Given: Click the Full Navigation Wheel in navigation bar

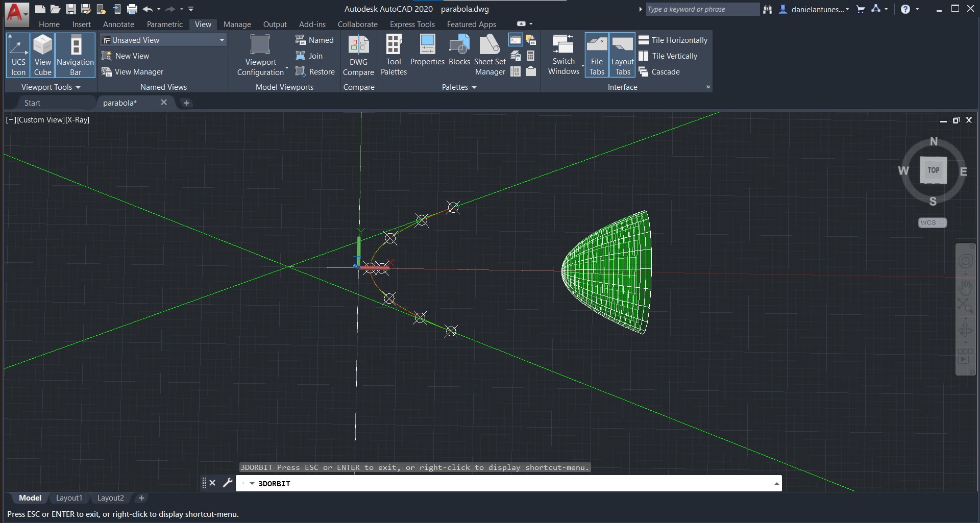Looking at the screenshot, I should coord(965,262).
